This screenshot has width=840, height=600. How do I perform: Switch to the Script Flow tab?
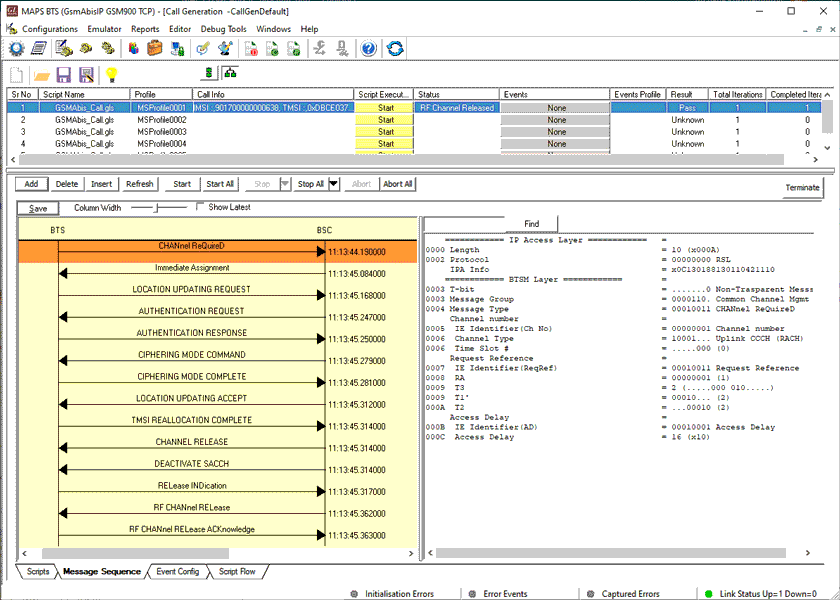(237, 572)
